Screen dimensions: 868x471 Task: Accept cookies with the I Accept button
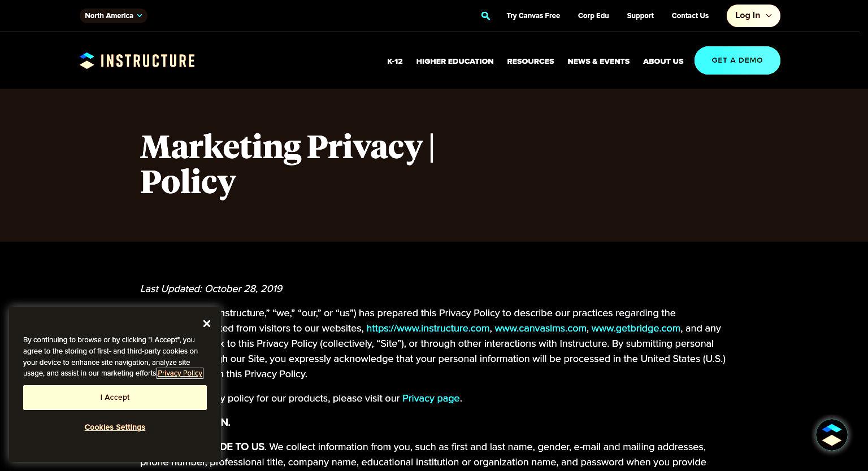(x=115, y=398)
